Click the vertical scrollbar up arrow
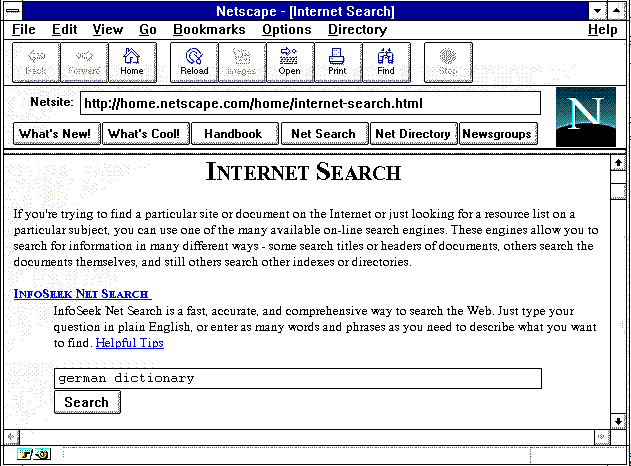Image resolution: width=631 pixels, height=466 pixels. 618,163
